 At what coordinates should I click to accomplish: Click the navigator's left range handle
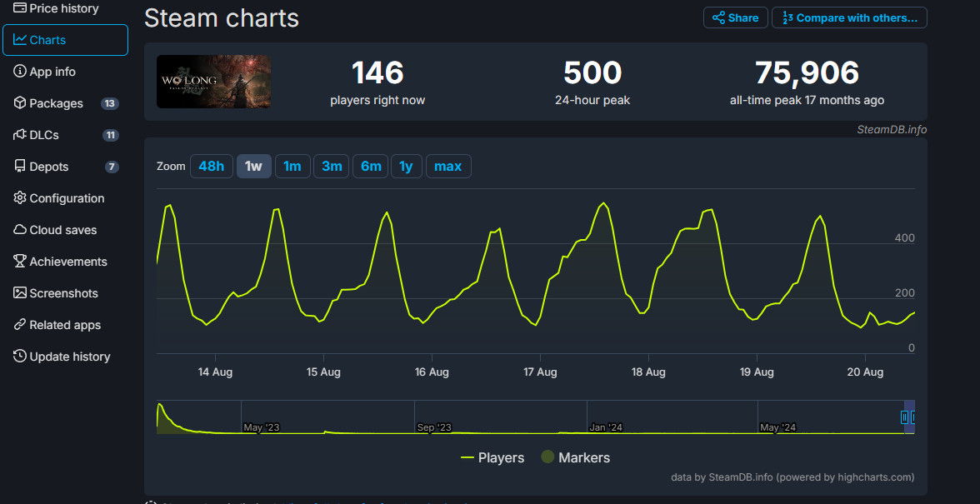coord(905,417)
